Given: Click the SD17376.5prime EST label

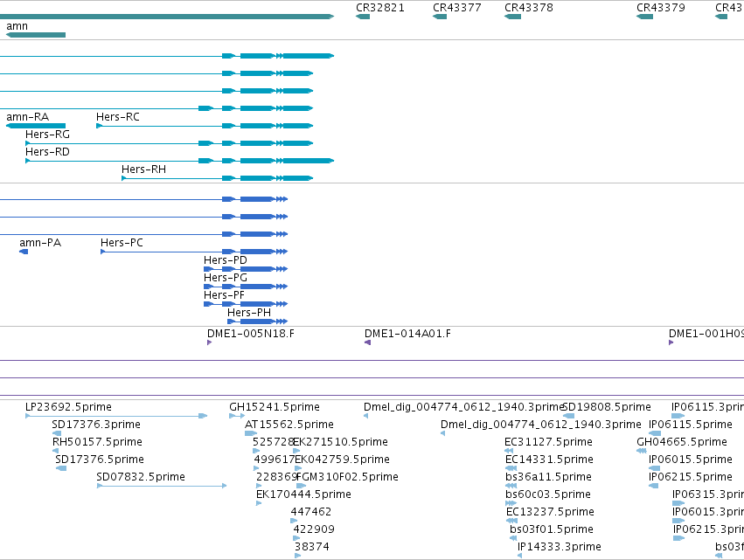Looking at the screenshot, I should [x=100, y=460].
